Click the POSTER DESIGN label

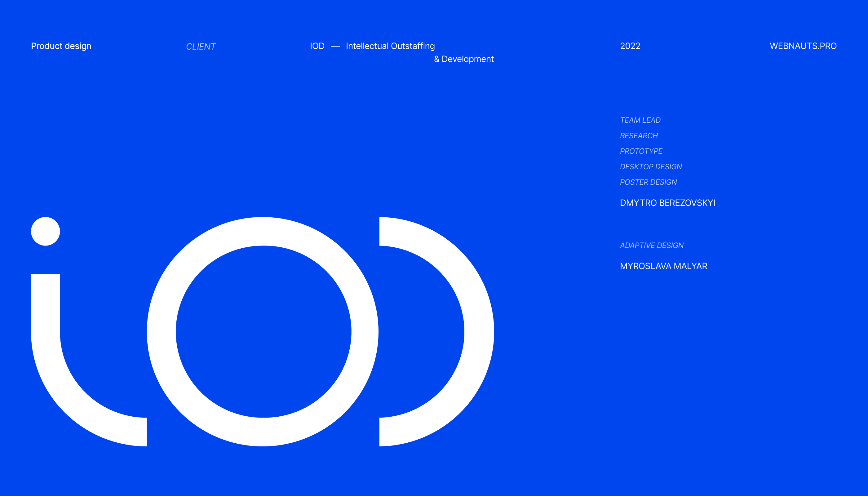point(648,182)
